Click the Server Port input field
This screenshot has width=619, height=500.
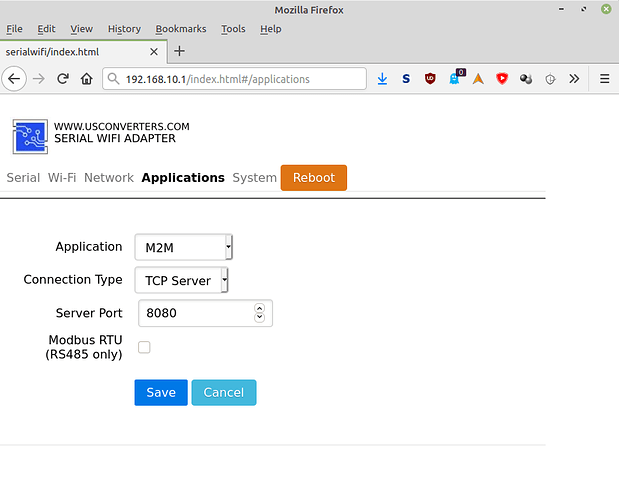(x=205, y=313)
